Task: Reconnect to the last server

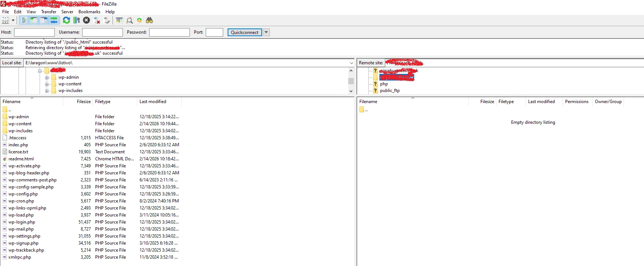Action: tap(107, 20)
